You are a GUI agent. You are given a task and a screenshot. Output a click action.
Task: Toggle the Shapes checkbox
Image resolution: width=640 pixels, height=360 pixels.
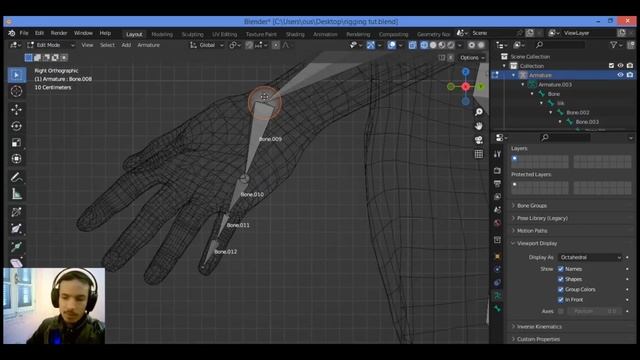pos(560,279)
